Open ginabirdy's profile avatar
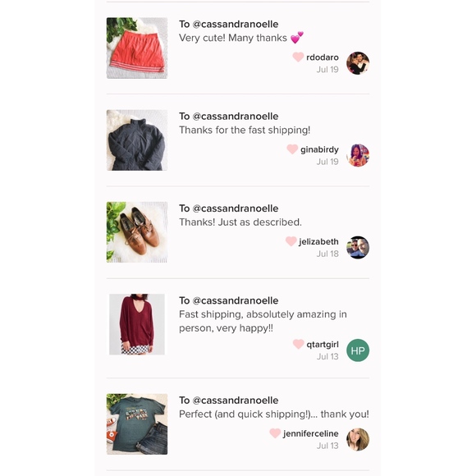Viewport: 476px width, 476px height. point(358,155)
